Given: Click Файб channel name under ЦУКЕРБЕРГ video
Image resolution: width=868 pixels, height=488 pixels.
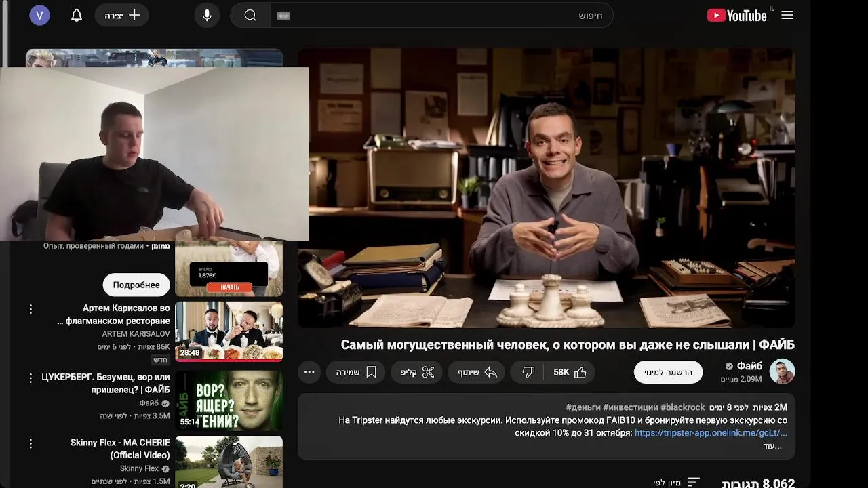Looking at the screenshot, I should tap(149, 403).
